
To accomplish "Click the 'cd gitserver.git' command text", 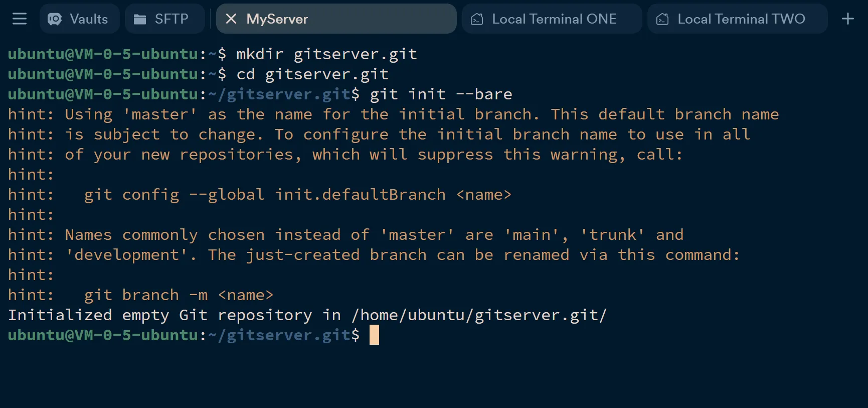I will [312, 74].
